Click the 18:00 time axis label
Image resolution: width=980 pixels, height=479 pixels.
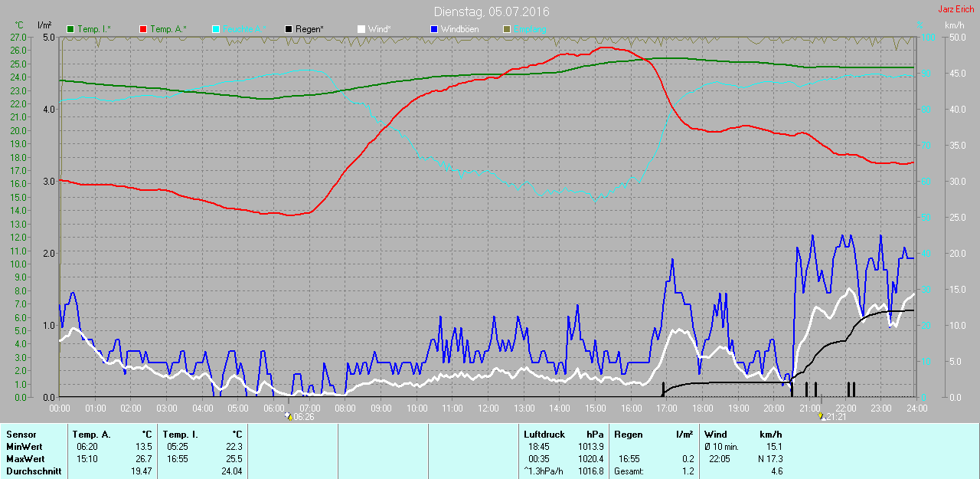pos(702,408)
